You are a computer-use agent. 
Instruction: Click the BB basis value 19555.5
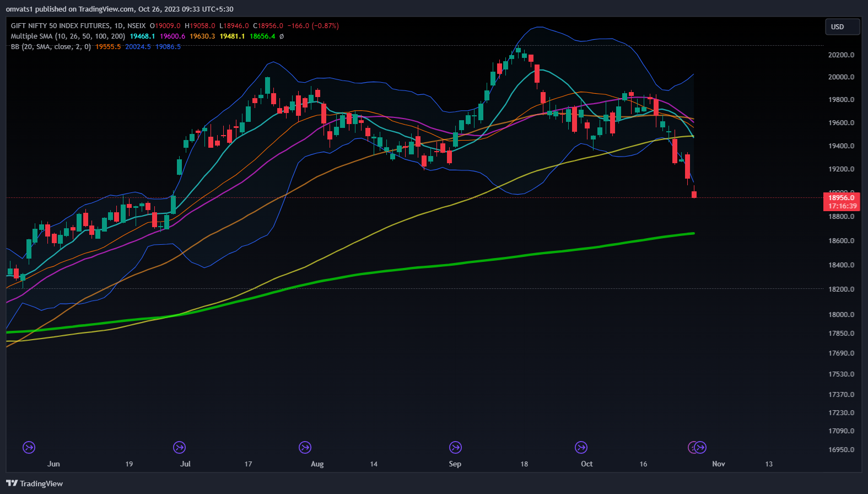108,47
